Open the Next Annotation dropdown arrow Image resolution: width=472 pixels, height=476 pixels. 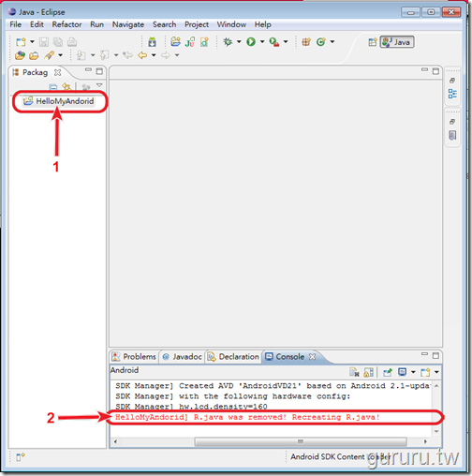[x=93, y=55]
